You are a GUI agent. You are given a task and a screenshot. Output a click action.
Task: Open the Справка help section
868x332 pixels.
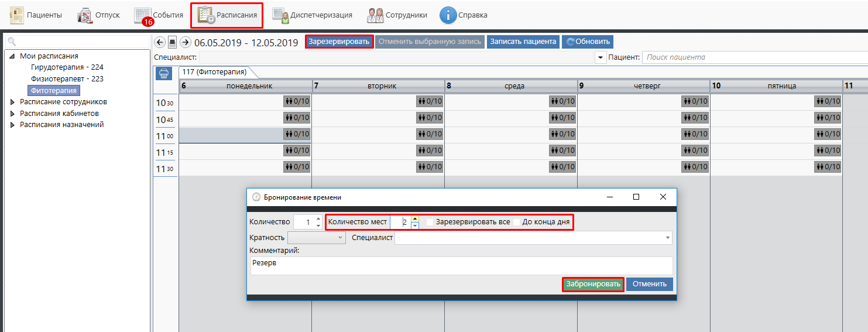(464, 15)
